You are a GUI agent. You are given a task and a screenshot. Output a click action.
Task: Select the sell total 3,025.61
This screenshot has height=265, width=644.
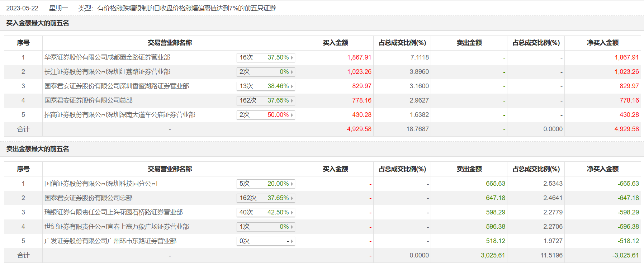click(493, 255)
